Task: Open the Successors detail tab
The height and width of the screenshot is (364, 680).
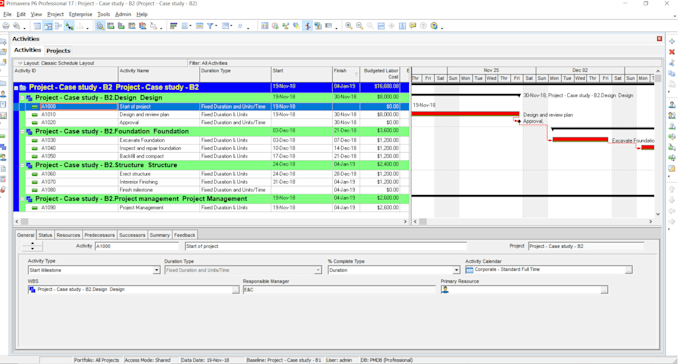Action: click(132, 235)
